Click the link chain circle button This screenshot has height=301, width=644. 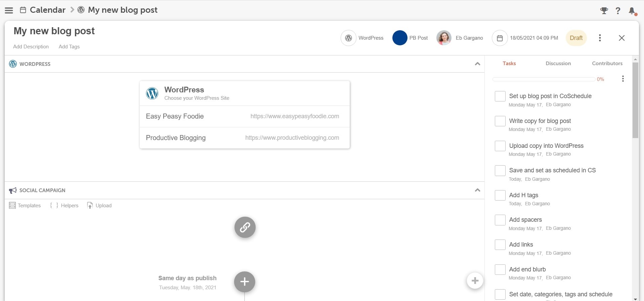245,227
